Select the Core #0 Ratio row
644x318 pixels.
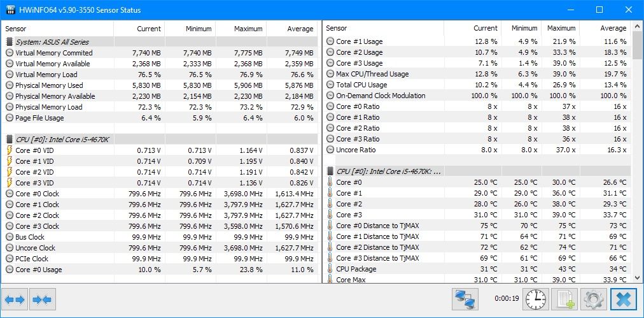point(477,106)
